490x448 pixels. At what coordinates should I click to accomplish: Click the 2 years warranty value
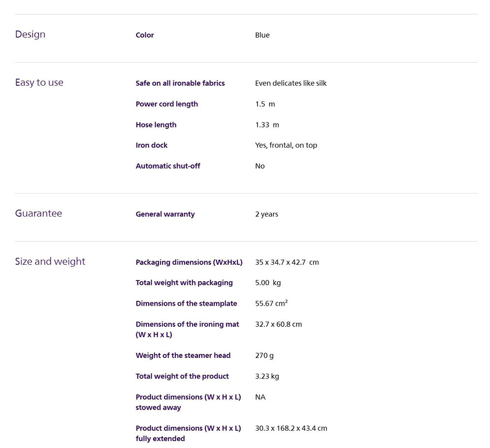pos(266,214)
